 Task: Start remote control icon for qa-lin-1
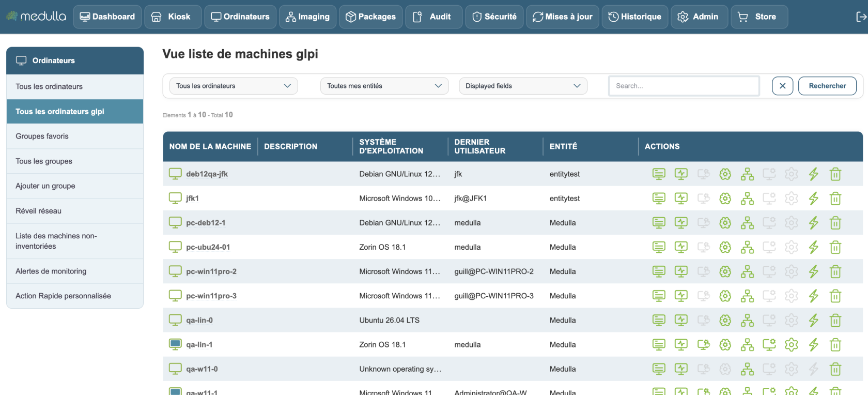703,345
